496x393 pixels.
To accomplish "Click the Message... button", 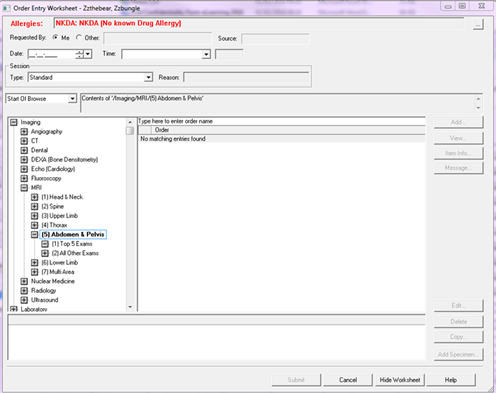I will click(x=458, y=168).
